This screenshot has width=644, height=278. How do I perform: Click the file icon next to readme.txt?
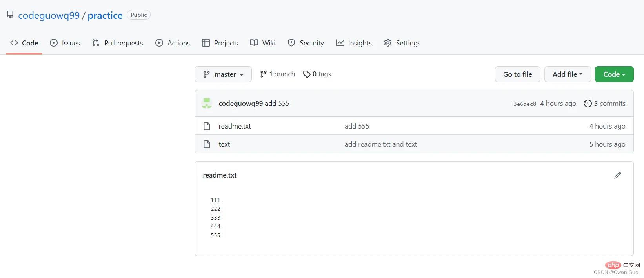click(x=207, y=126)
